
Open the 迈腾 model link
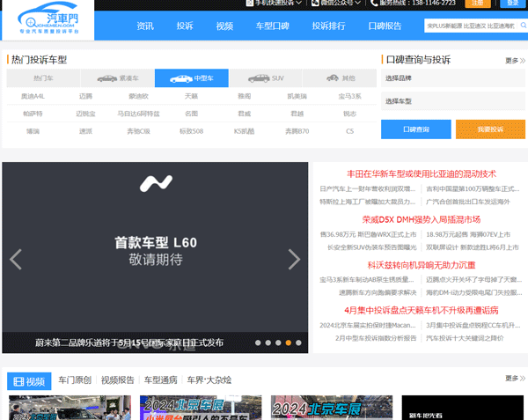tap(85, 96)
